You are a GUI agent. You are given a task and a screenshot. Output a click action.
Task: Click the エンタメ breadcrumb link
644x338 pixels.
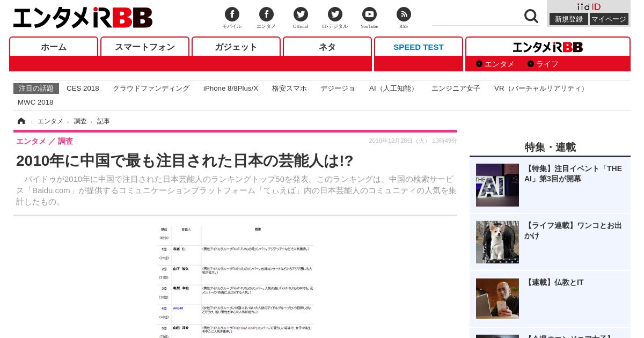(x=50, y=121)
